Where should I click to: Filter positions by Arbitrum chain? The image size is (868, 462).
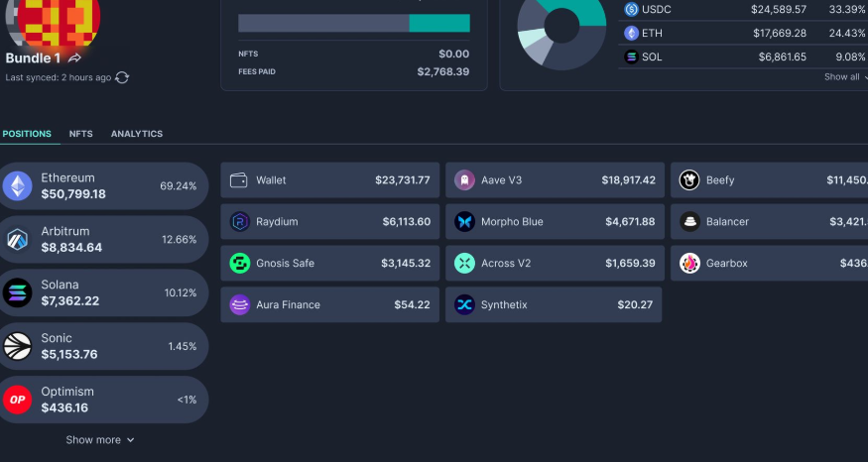point(103,240)
